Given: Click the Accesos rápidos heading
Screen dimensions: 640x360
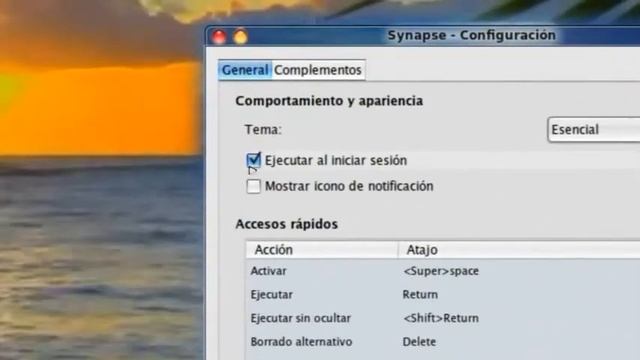Looking at the screenshot, I should coord(287,224).
